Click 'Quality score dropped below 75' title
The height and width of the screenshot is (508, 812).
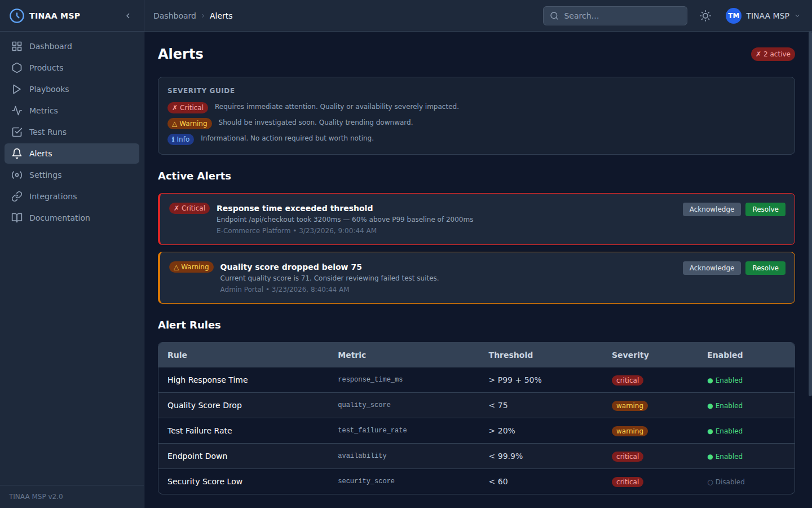point(291,267)
